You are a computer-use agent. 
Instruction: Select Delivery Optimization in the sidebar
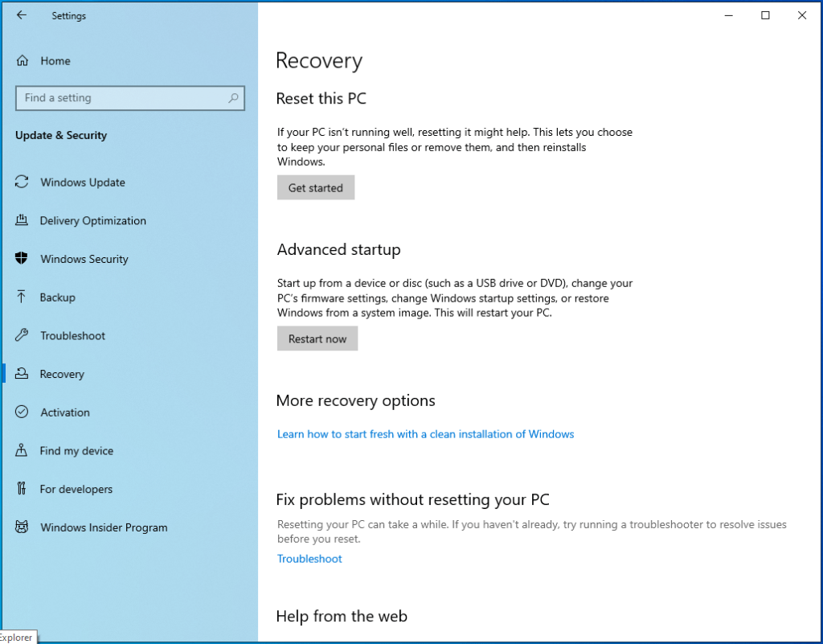point(92,220)
